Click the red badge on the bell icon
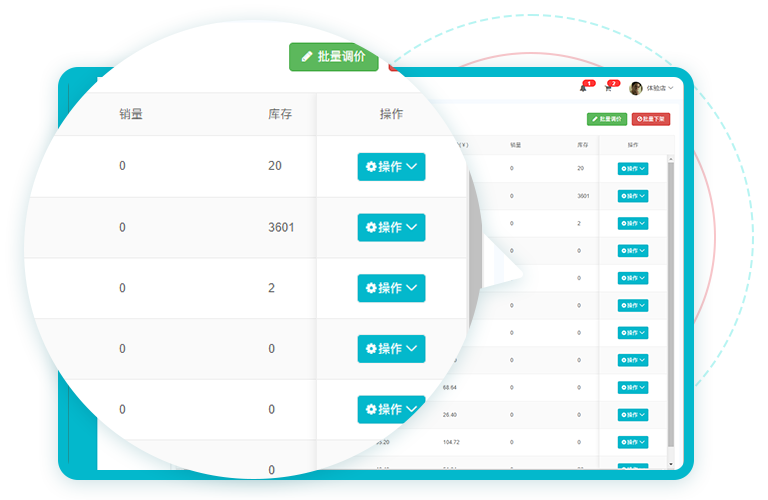This screenshot has height=500, width=768. pyautogui.click(x=589, y=83)
